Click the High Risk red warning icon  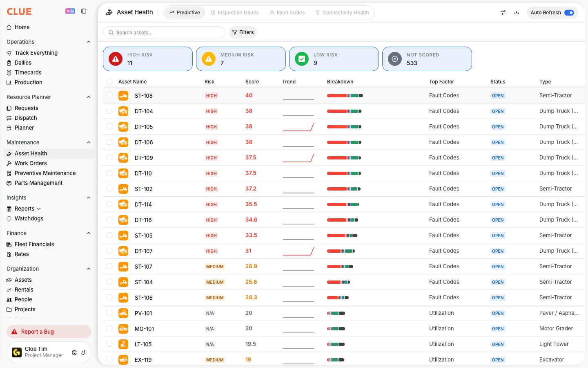[116, 59]
